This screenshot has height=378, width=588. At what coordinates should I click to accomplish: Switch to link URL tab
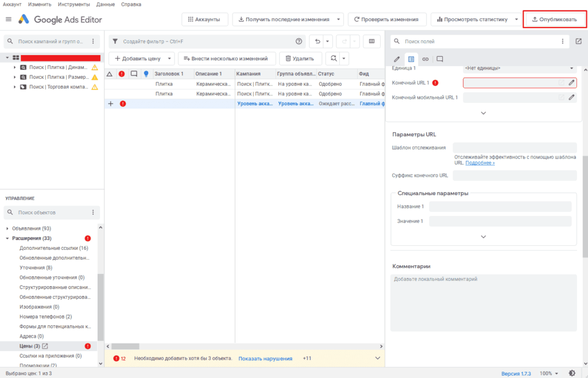[x=425, y=59]
